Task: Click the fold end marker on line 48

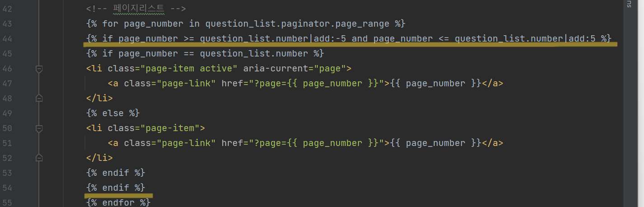Action: pyautogui.click(x=39, y=98)
